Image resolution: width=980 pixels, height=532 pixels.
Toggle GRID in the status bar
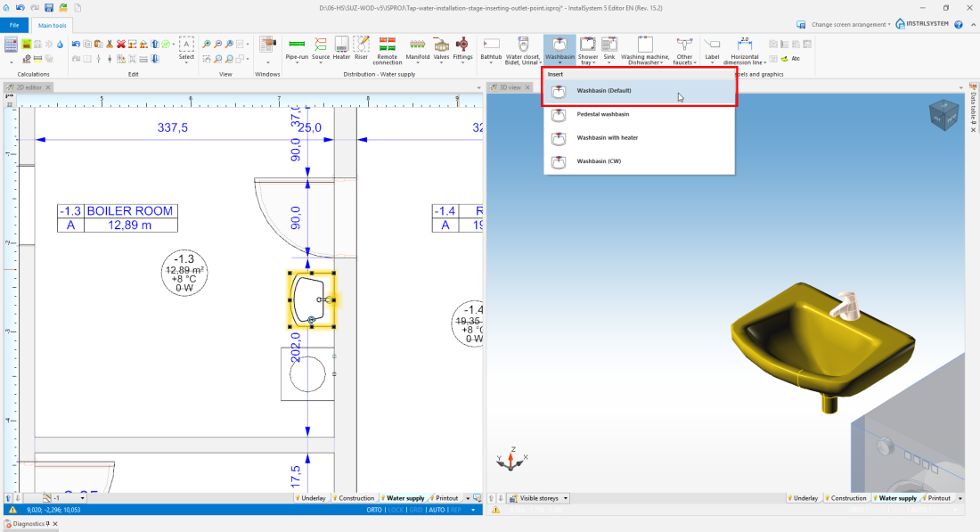416,510
